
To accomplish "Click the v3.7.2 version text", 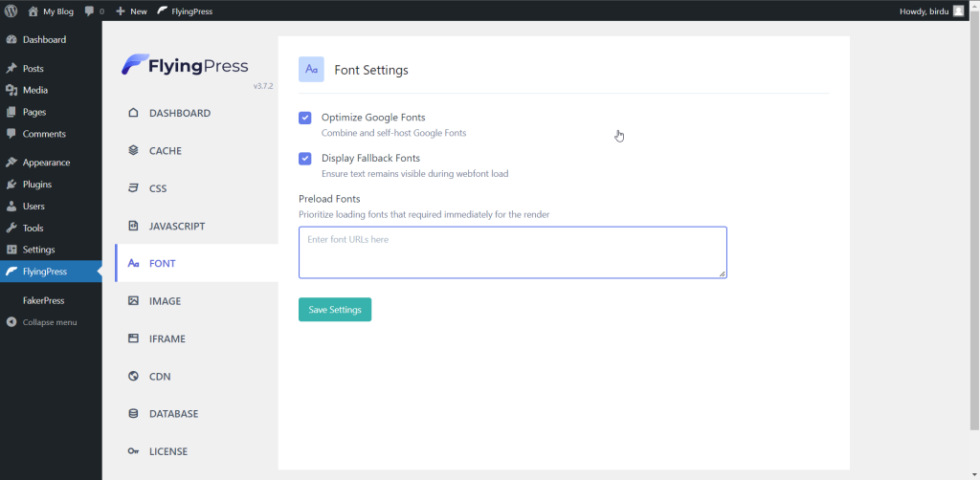I will [x=263, y=86].
